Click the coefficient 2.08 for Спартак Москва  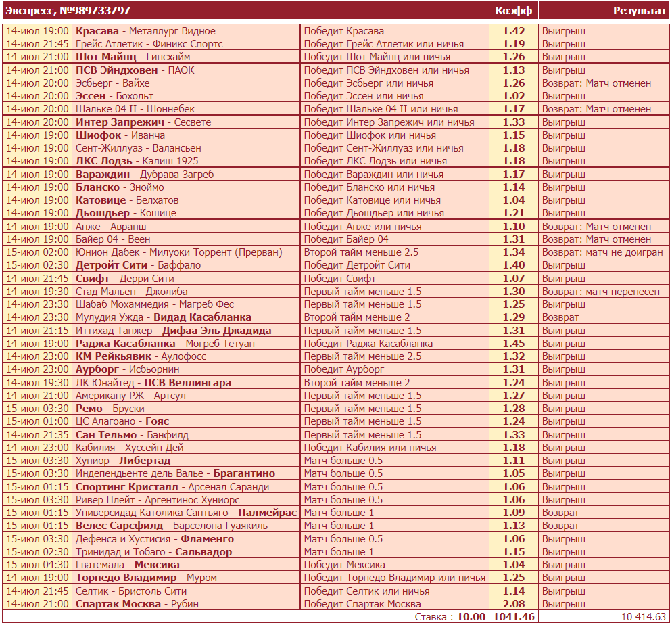click(513, 604)
